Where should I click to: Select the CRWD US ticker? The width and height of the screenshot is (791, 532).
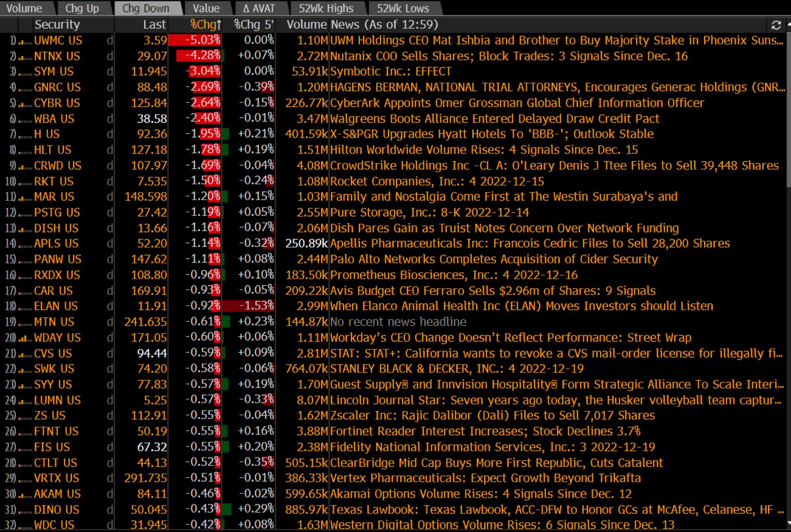click(58, 166)
